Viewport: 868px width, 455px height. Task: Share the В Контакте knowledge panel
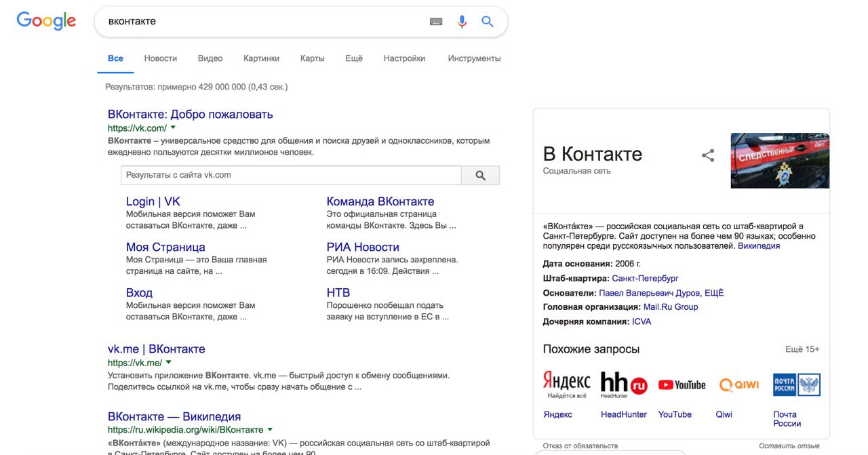coord(708,155)
